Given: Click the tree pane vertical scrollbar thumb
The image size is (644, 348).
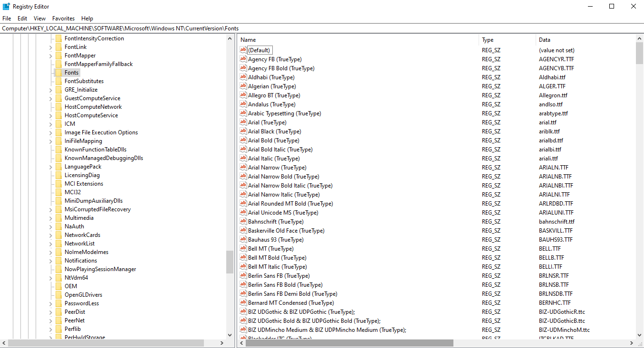Looking at the screenshot, I should (x=230, y=262).
